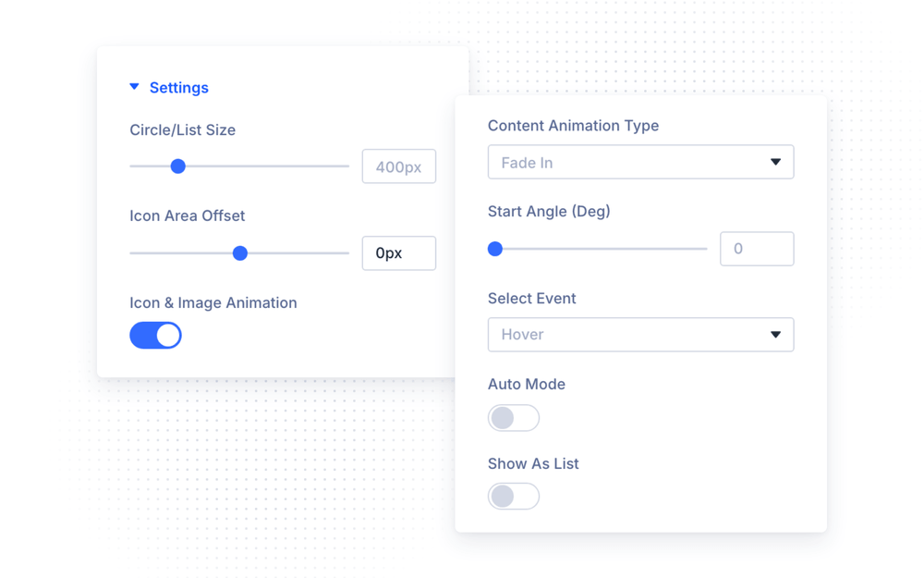The width and height of the screenshot is (924, 578).
Task: Open the Content Animation Type dropdown
Action: [640, 162]
